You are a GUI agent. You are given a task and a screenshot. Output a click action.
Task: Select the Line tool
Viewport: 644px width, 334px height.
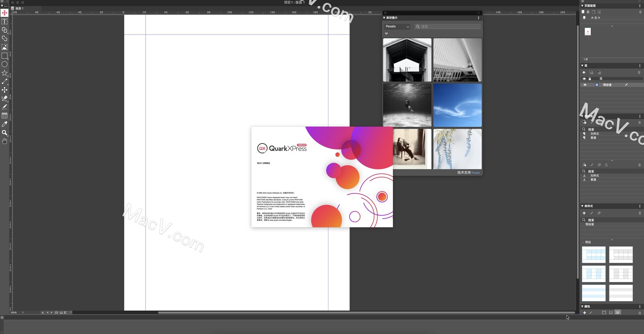pyautogui.click(x=4, y=82)
